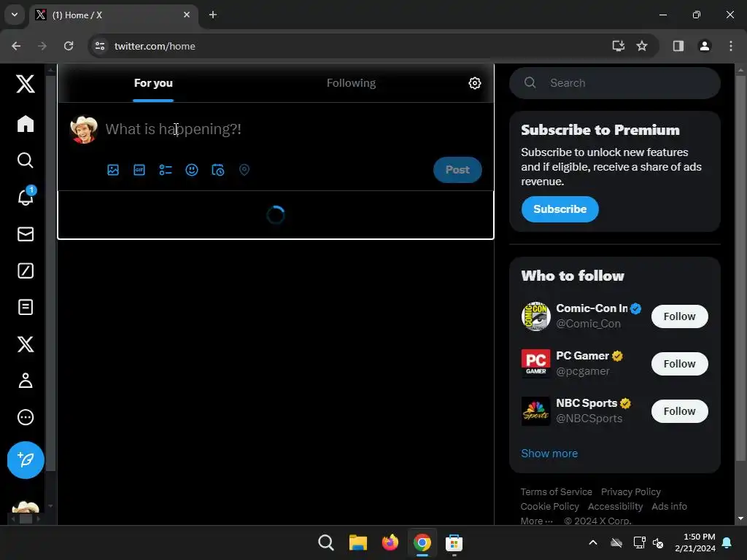View site information icon in address bar
Viewport: 747px width, 560px height.
point(99,46)
